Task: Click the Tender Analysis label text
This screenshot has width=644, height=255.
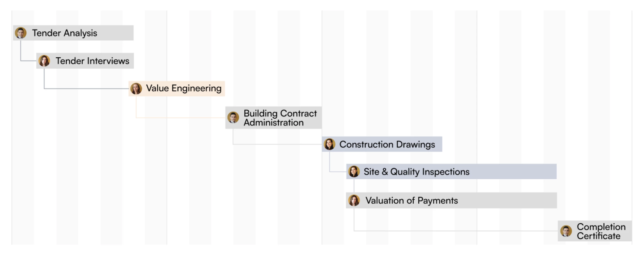Action: (x=64, y=33)
